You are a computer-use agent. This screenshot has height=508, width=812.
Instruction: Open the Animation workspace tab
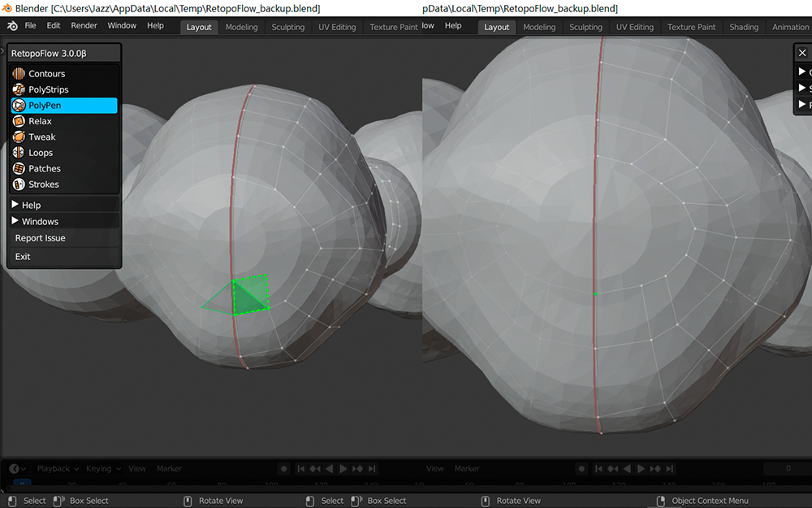click(x=790, y=27)
